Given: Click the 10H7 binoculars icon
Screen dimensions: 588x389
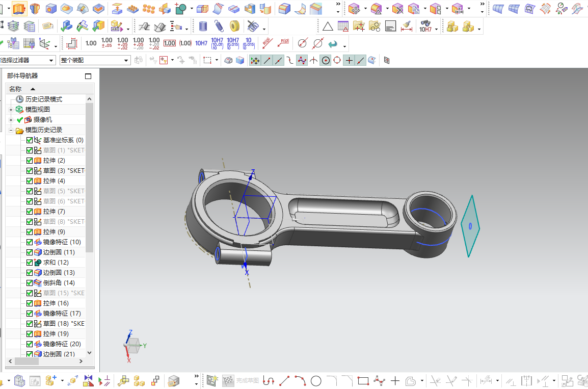Looking at the screenshot, I should point(425,27).
